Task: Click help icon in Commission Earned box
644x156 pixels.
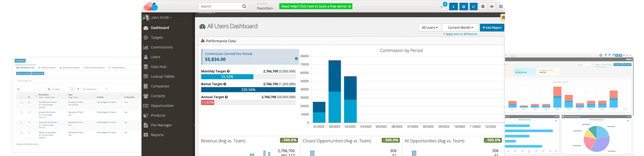Action: coord(296,59)
